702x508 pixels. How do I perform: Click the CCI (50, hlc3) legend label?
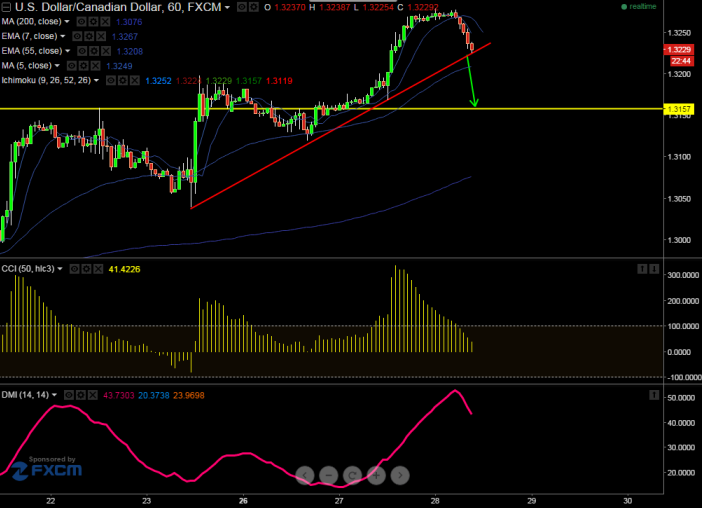[28, 269]
